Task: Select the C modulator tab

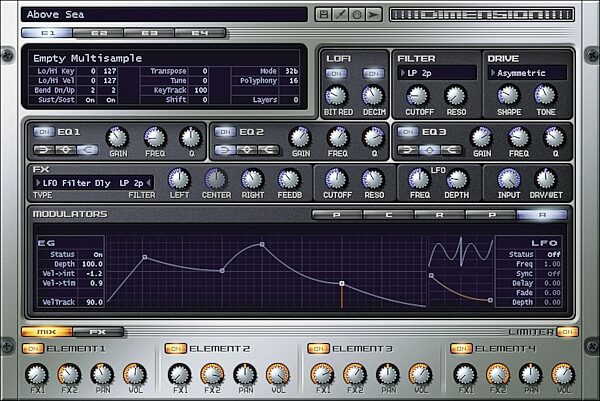Action: click(388, 215)
